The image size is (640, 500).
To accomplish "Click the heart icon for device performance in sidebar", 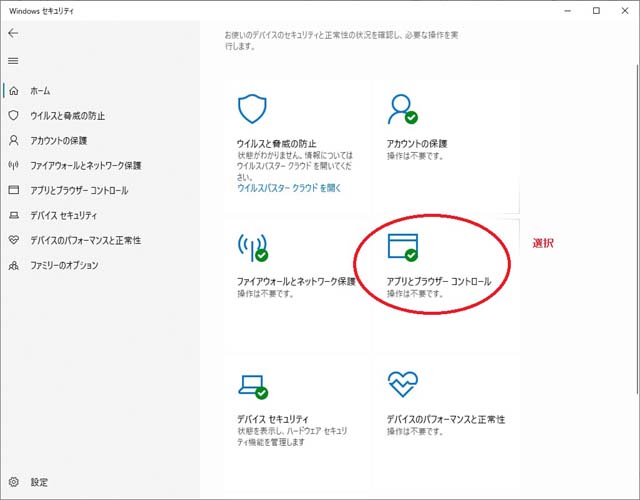I will (14, 240).
